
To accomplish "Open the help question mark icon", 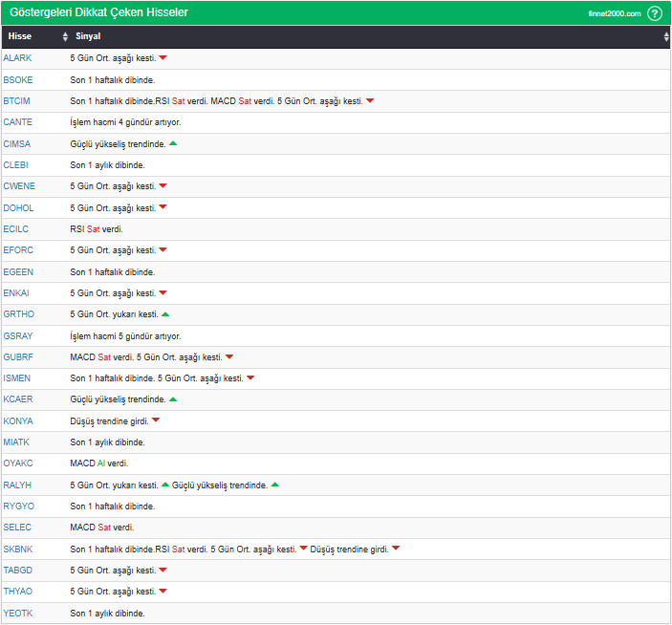I will [x=655, y=13].
